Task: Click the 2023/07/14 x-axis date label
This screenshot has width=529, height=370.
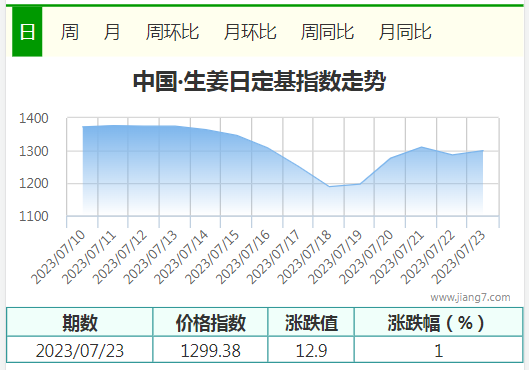Action: pyautogui.click(x=181, y=257)
